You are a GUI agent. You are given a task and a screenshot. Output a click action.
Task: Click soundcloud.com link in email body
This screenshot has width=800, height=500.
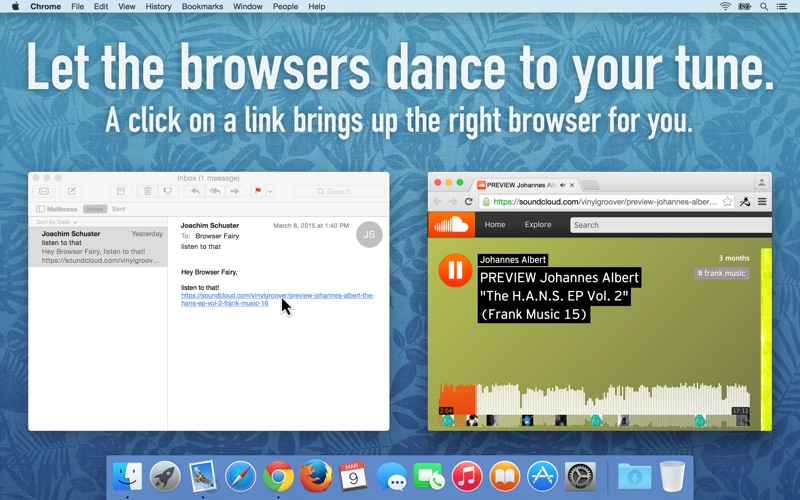click(277, 299)
